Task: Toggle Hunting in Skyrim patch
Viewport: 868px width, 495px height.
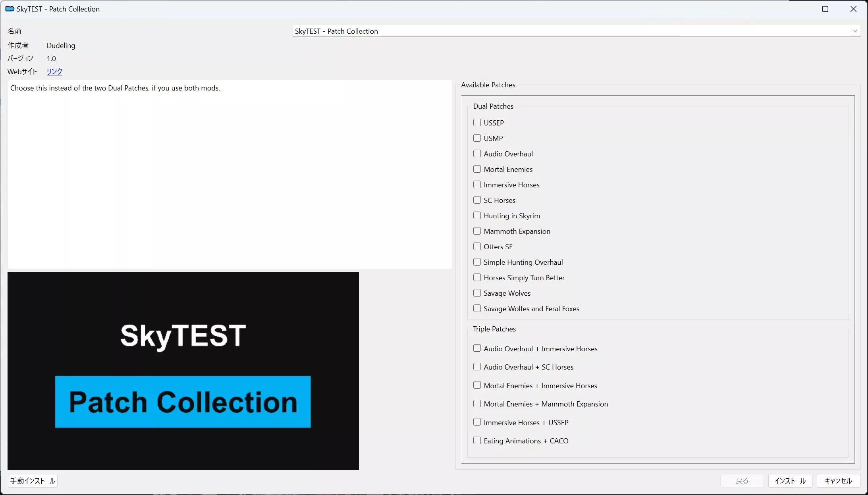Action: coord(477,216)
